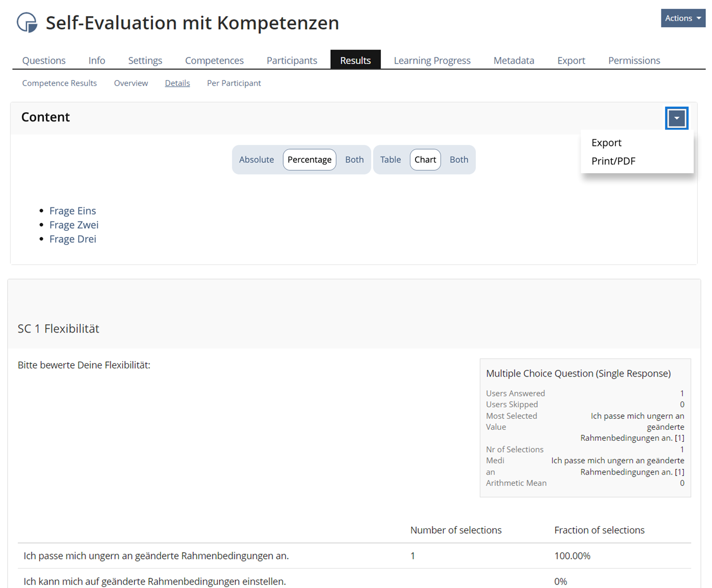Viewport: 712px width, 588px height.
Task: Select the Chart display mode
Action: click(x=425, y=160)
